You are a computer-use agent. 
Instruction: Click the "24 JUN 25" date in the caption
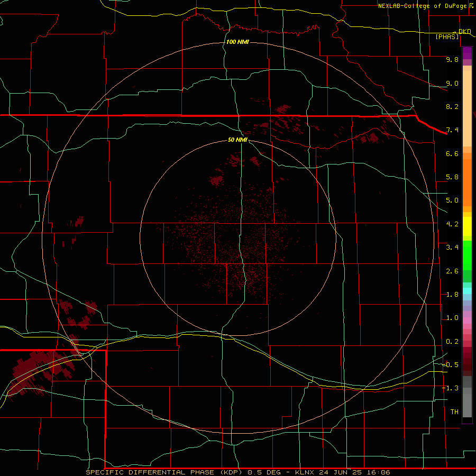click(x=341, y=472)
